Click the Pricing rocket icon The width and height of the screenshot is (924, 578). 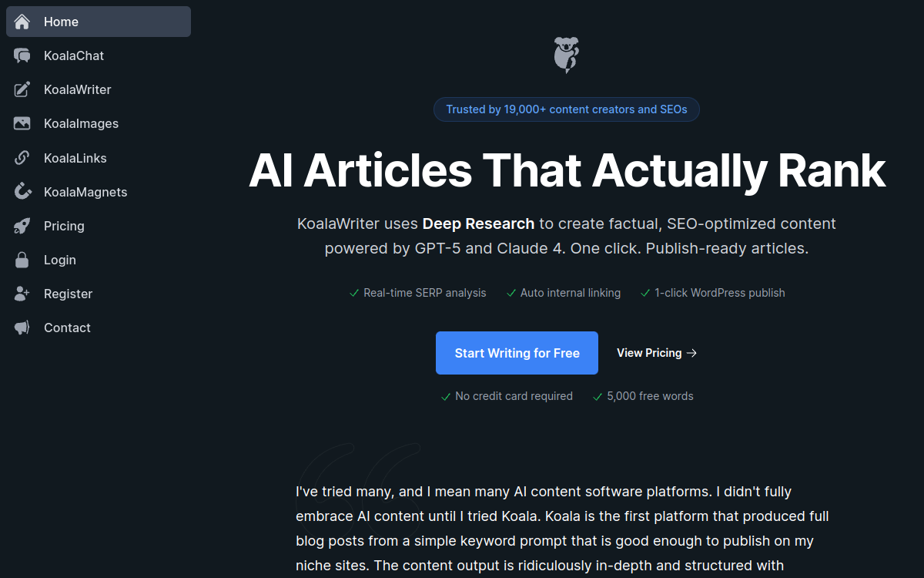(x=22, y=226)
